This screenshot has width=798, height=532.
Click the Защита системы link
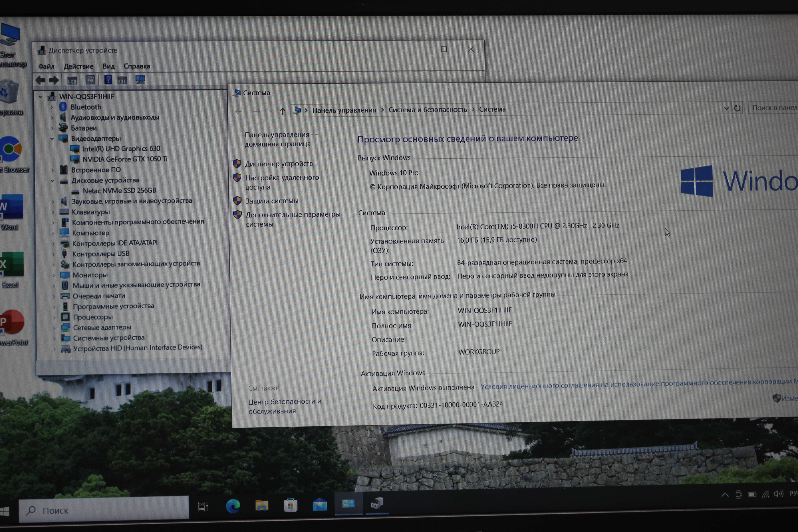pos(272,201)
